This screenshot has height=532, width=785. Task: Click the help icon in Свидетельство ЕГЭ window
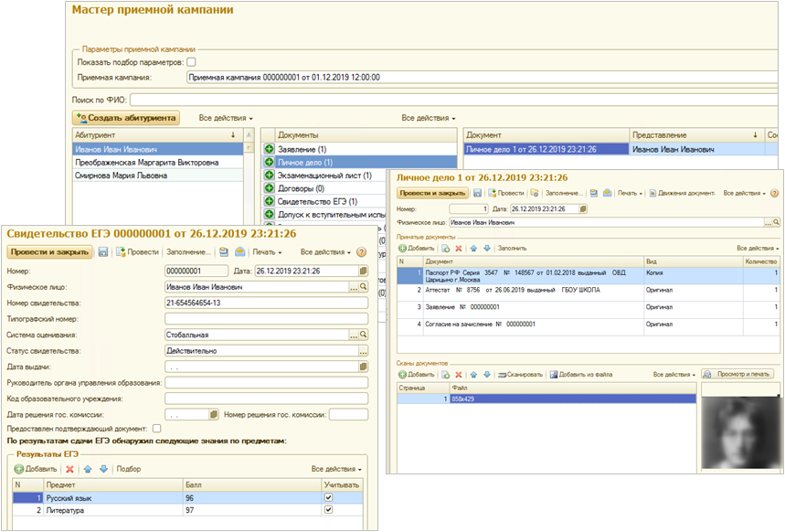tap(362, 252)
